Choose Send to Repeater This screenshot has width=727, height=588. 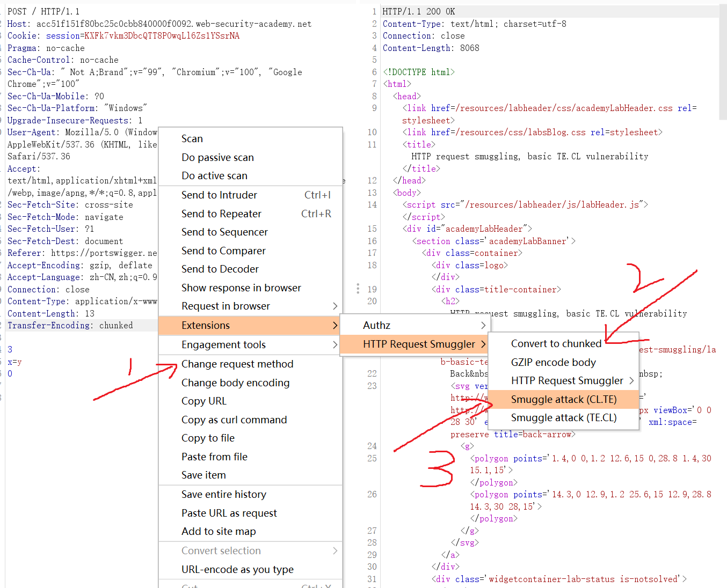pyautogui.click(x=250, y=214)
